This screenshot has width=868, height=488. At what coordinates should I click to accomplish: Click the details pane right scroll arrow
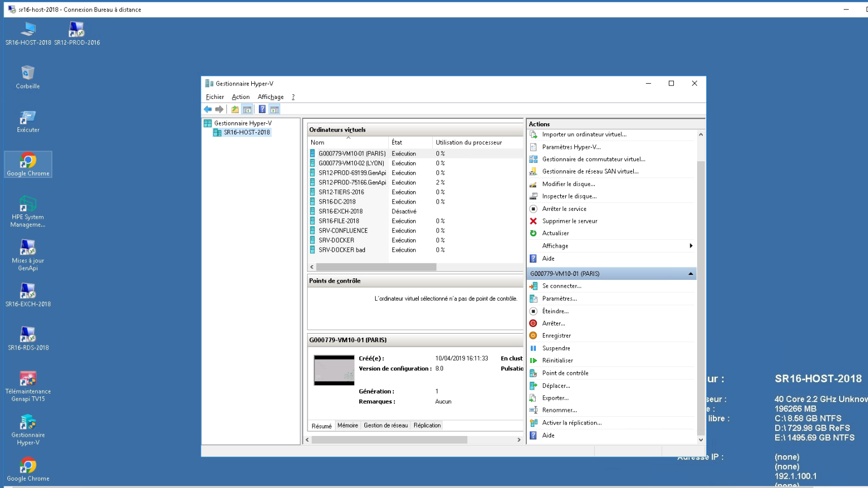point(519,440)
